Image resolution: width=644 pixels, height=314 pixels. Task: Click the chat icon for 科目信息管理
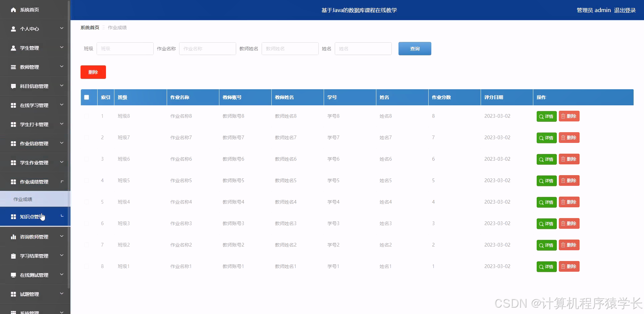pos(13,86)
